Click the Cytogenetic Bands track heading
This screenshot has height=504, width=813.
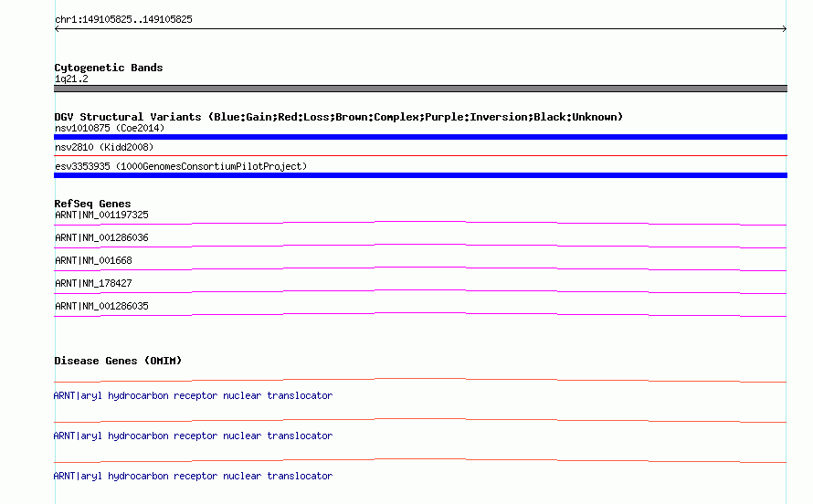(109, 68)
